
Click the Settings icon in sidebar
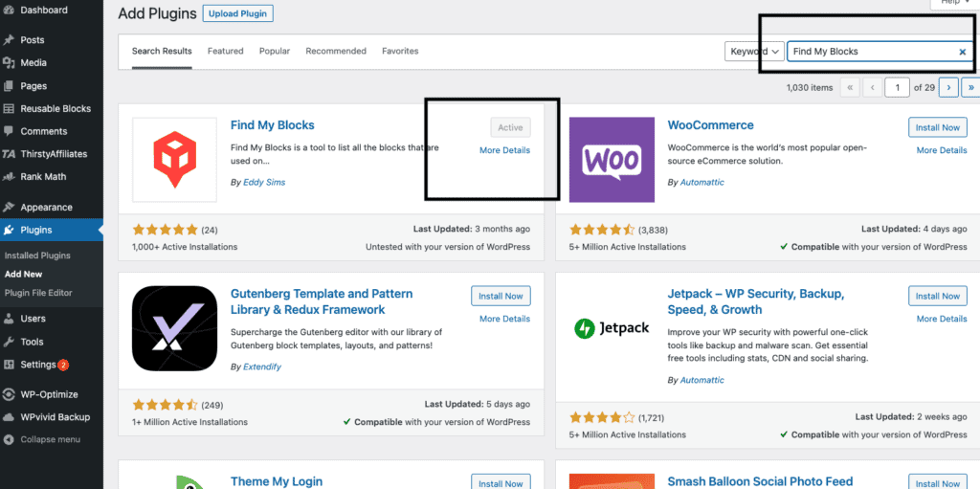[x=9, y=365]
